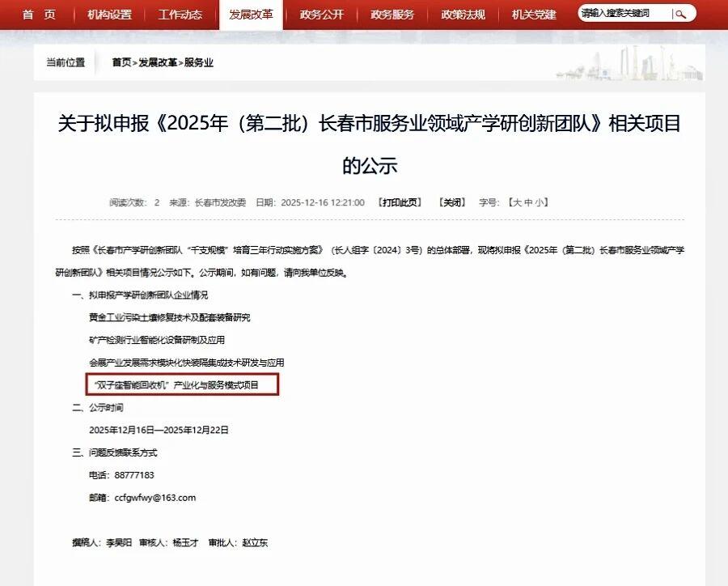Open the 政务公开 menu item
This screenshot has height=586, width=728.
[321, 15]
